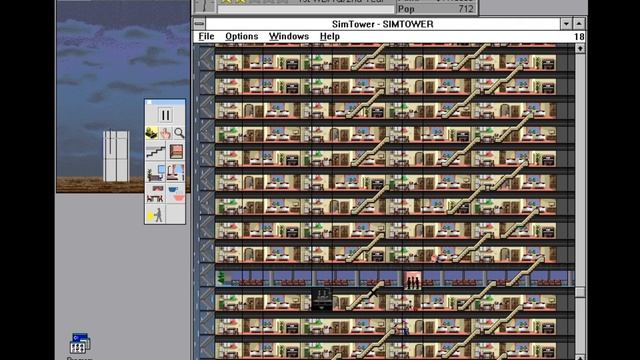Click the white tower in the map window
The height and width of the screenshot is (360, 640).
(x=116, y=156)
